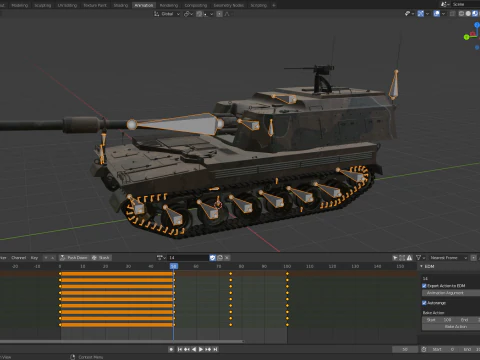
Task: Open the UV Editing workspace tab
Action: pyautogui.click(x=67, y=5)
